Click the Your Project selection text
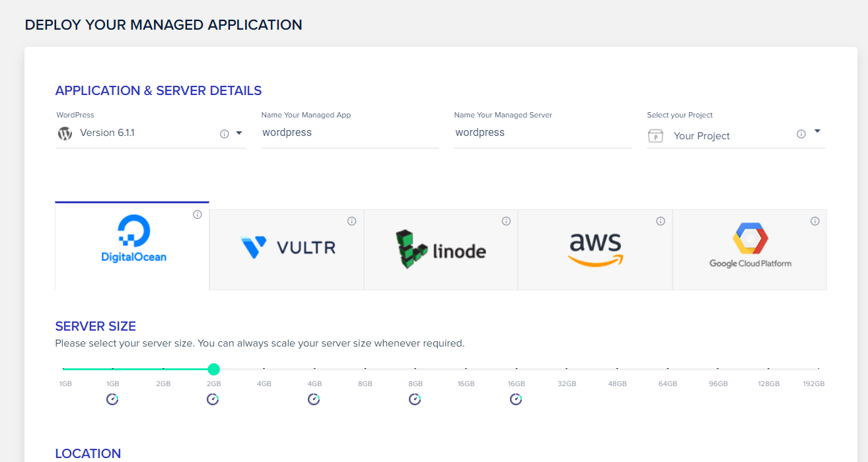This screenshot has height=462, width=868. pos(702,136)
